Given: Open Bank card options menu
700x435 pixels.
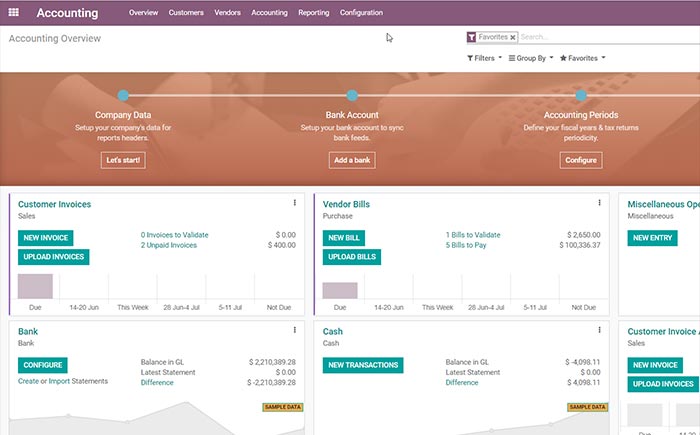Looking at the screenshot, I should (294, 330).
